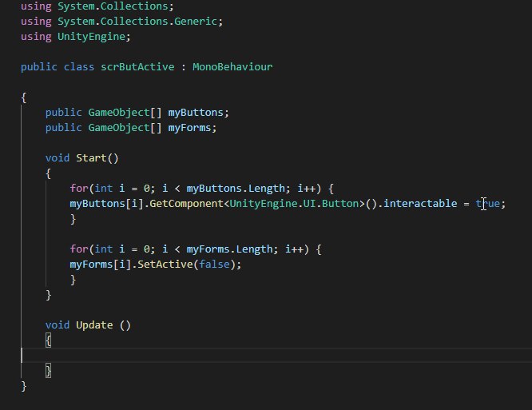Click the 'void' keyword before Update
The height and width of the screenshot is (410, 532).
[x=58, y=325]
